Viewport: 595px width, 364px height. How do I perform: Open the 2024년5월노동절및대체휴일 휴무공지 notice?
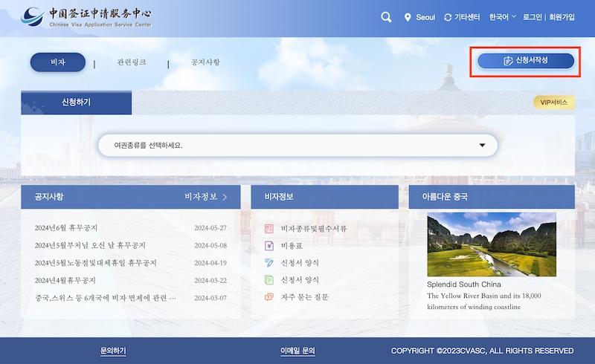[x=96, y=263]
